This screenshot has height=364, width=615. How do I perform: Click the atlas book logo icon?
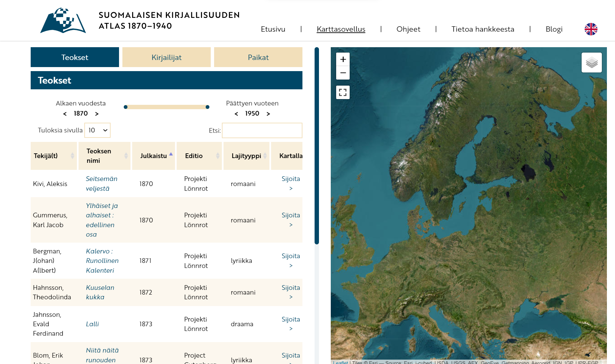pyautogui.click(x=63, y=21)
